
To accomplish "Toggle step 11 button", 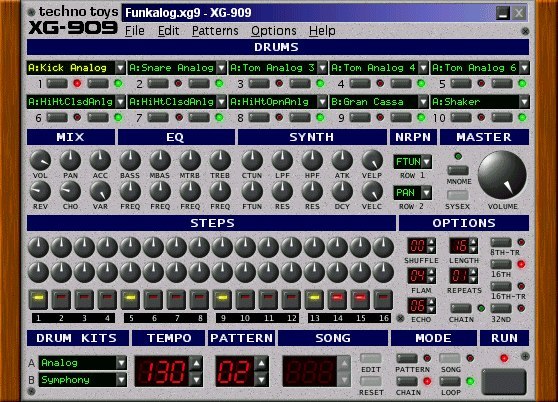I will (268, 299).
